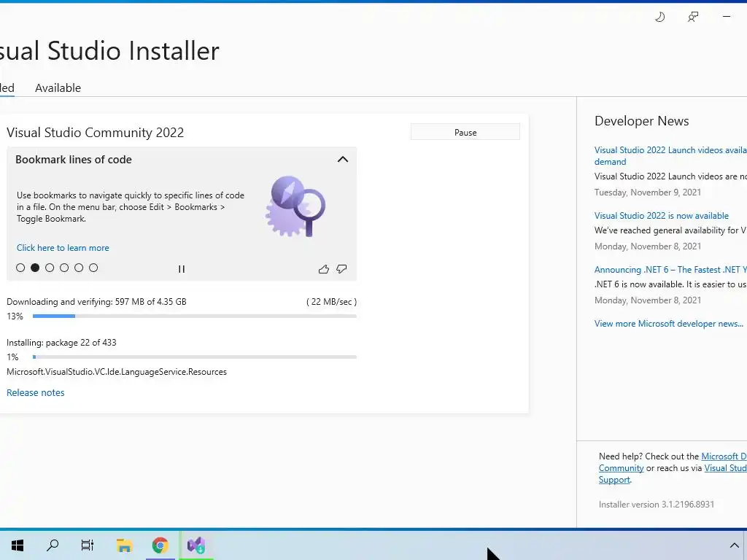Image resolution: width=747 pixels, height=560 pixels.
Task: Click the Downloading and verifying status text
Action: point(97,302)
